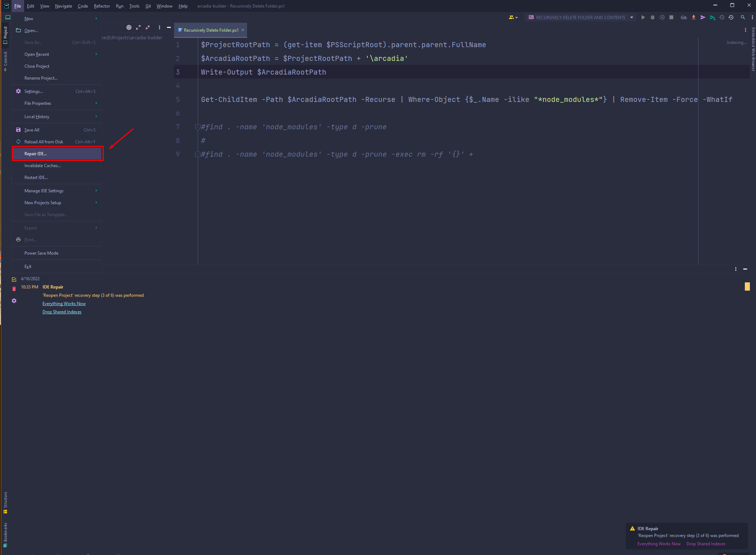Switch to Recursively Delete Folder.ps1 tab

(211, 30)
